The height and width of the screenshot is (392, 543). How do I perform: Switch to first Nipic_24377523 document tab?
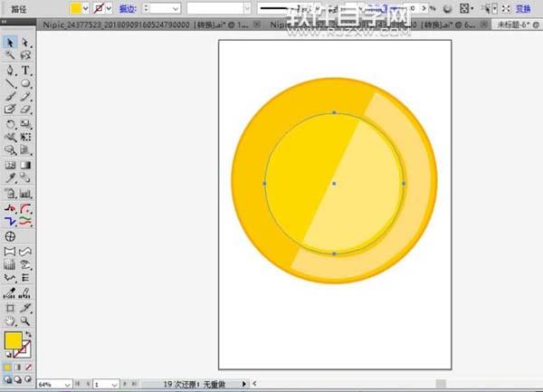[145, 25]
